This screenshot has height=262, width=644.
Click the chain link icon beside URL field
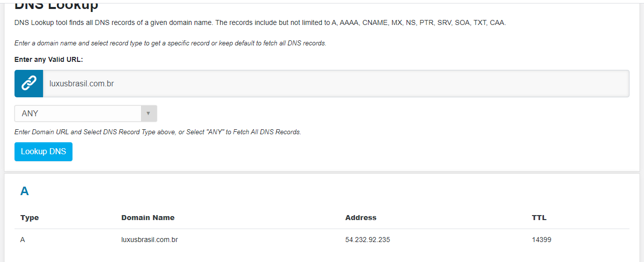tap(28, 83)
